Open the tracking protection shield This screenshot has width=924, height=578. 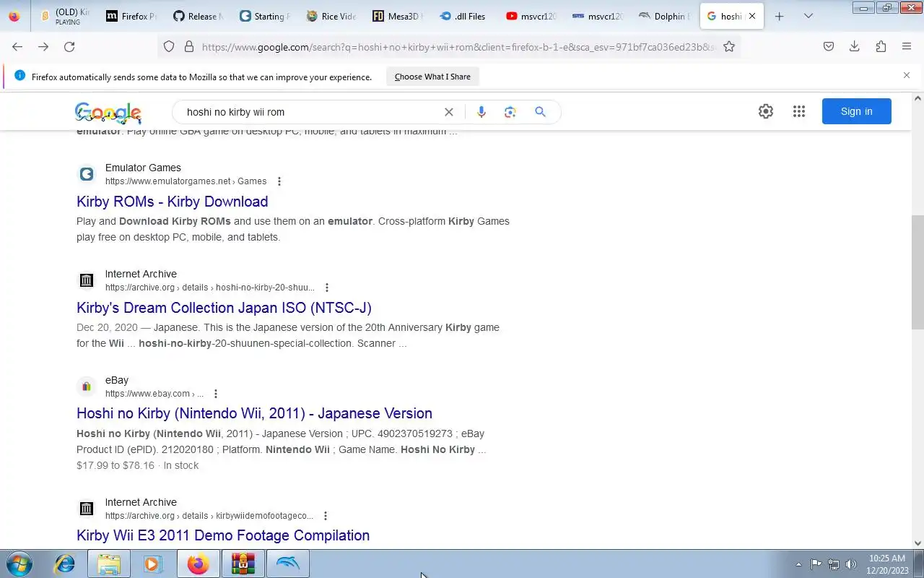pyautogui.click(x=169, y=46)
